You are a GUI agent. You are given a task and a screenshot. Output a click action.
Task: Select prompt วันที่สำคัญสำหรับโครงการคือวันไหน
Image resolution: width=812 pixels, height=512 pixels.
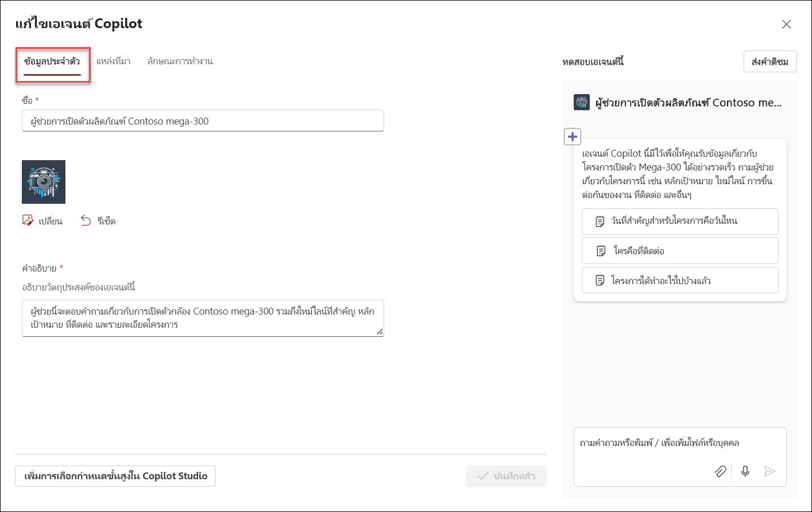(680, 221)
